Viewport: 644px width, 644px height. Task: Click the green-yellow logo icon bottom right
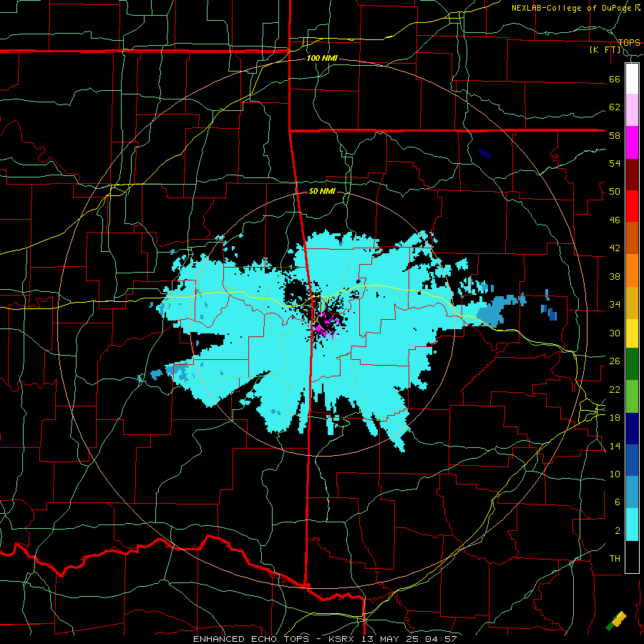pyautogui.click(x=617, y=621)
